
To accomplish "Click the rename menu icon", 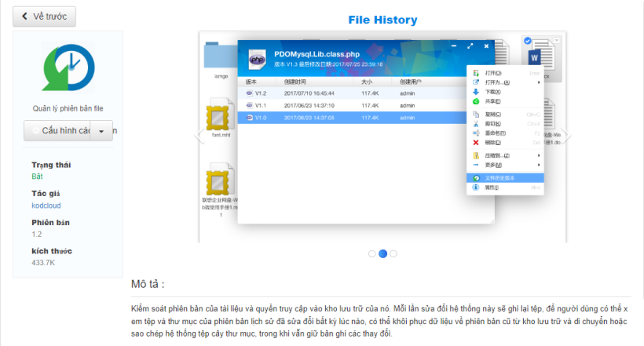I will click(x=476, y=133).
